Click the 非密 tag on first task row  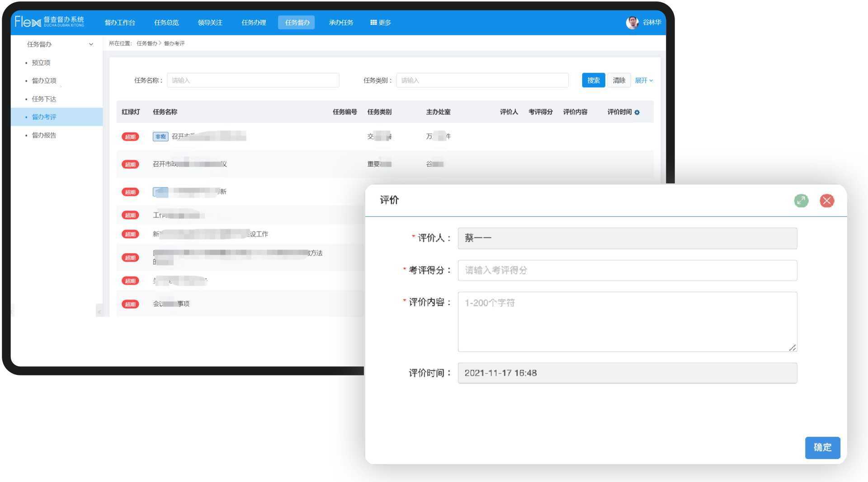[x=160, y=136]
